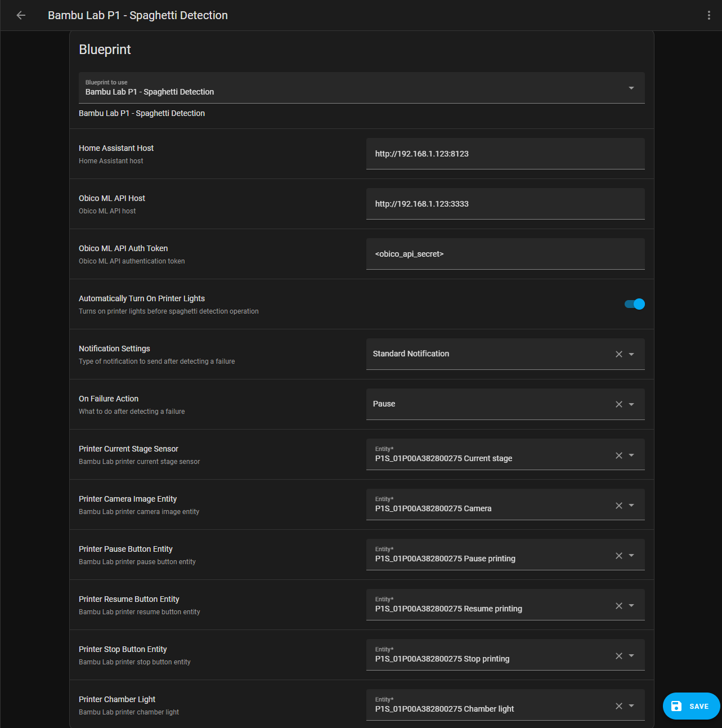Click the Printer Camera Image Entity label
Image resolution: width=722 pixels, height=728 pixels.
[x=128, y=499]
